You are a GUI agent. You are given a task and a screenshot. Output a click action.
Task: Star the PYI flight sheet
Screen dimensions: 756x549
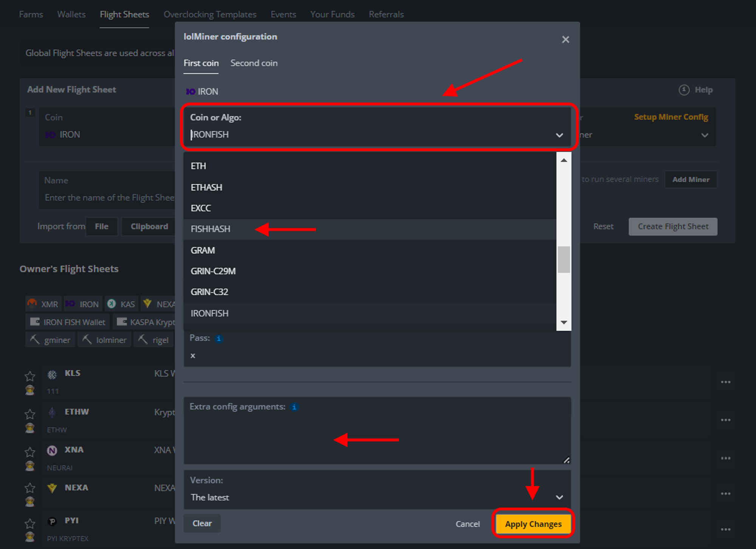tap(30, 523)
